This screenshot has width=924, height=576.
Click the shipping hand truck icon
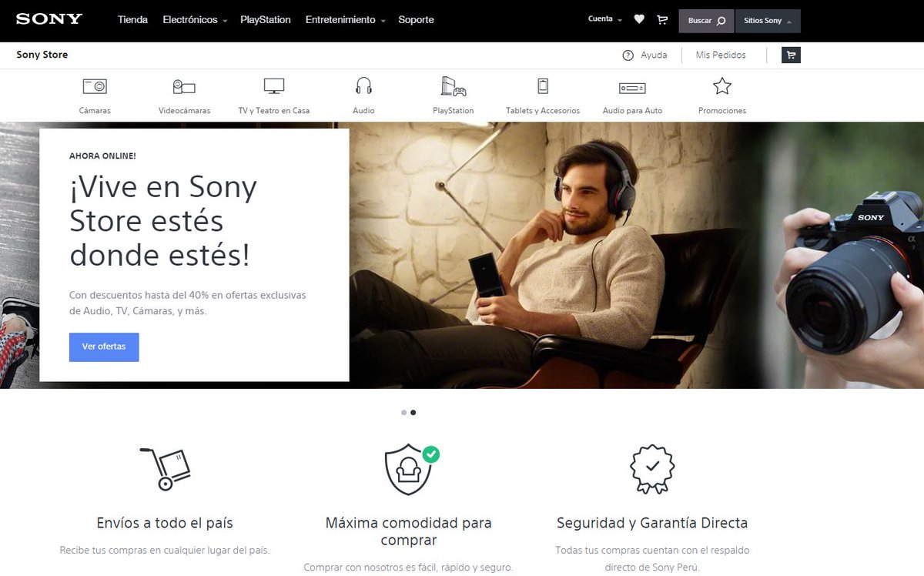coord(165,469)
